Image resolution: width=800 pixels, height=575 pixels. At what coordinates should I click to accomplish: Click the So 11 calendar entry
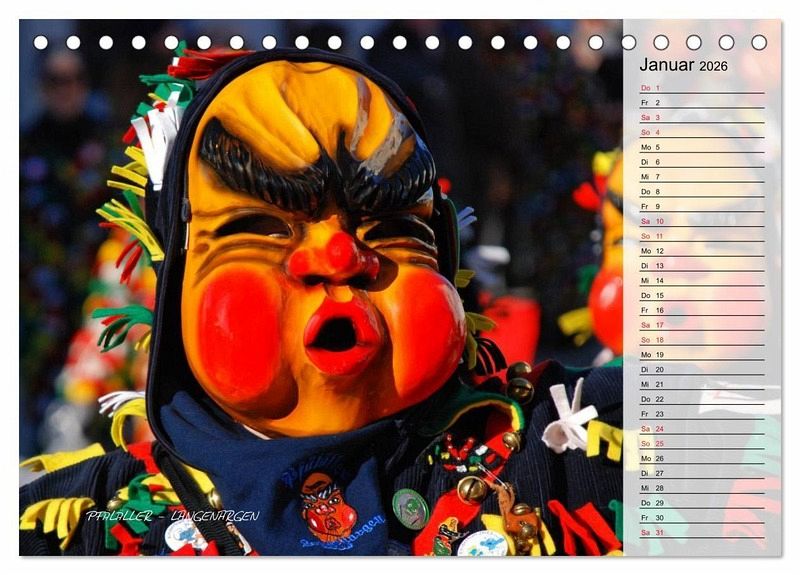[701, 236]
